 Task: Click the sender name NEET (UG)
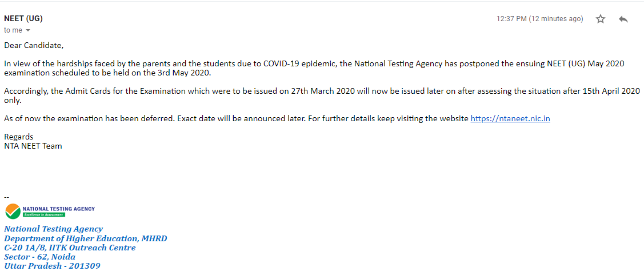click(23, 18)
